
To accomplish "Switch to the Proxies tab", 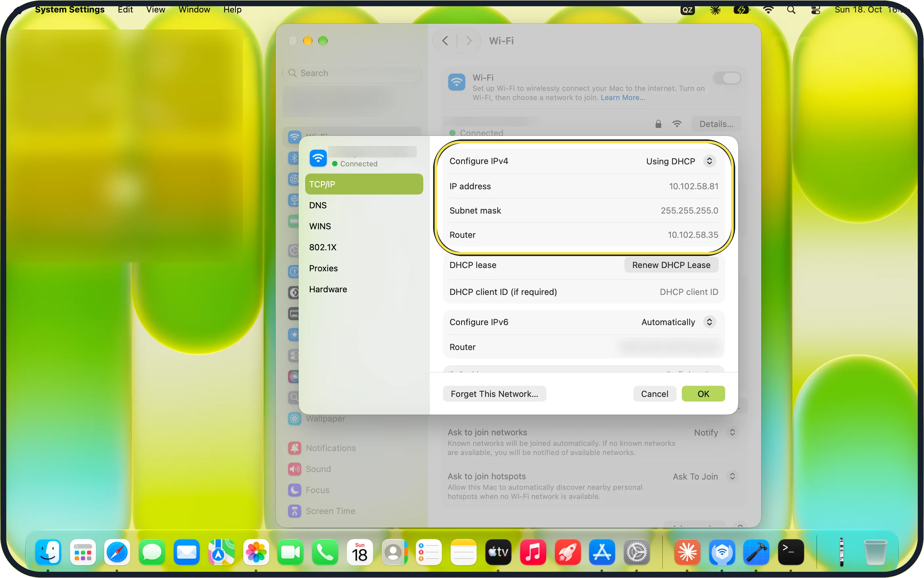I will tap(364, 268).
